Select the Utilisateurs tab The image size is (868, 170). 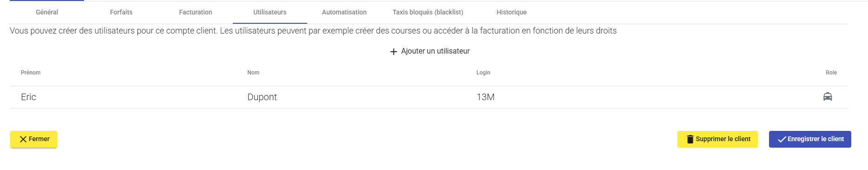[x=270, y=12]
